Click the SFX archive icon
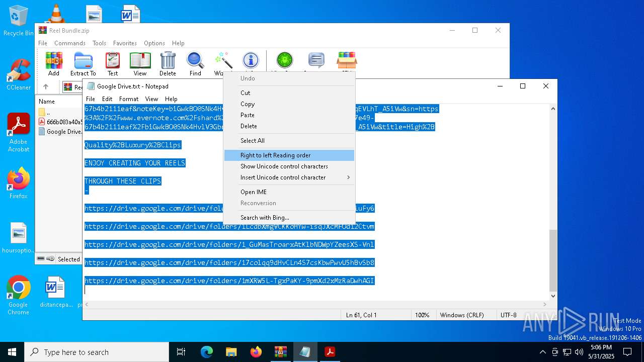This screenshot has height=362, width=644. [x=347, y=61]
